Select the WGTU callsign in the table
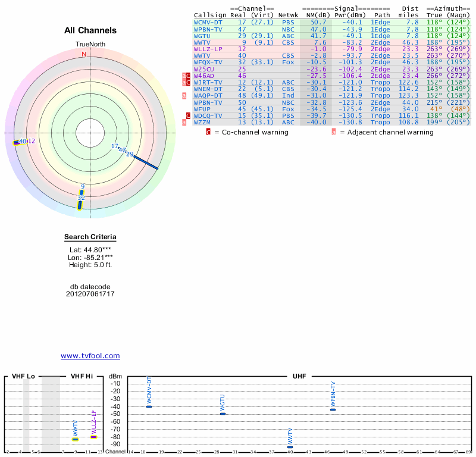Viewport: 476px width, 457px height. [202, 36]
